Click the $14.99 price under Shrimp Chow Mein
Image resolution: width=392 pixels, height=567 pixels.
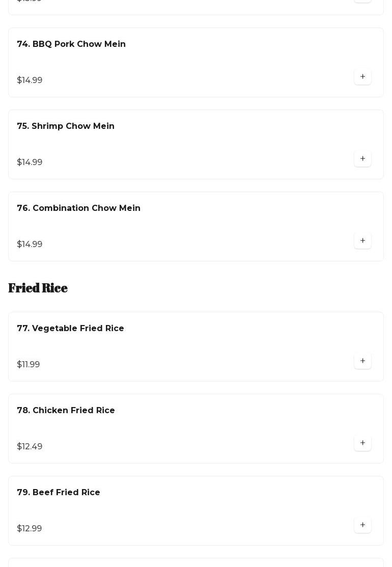click(x=30, y=162)
